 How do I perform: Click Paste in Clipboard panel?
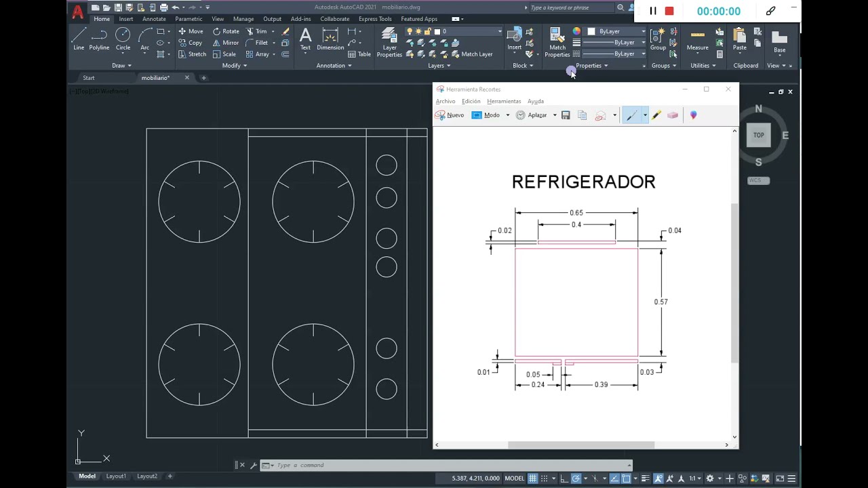[740, 39]
